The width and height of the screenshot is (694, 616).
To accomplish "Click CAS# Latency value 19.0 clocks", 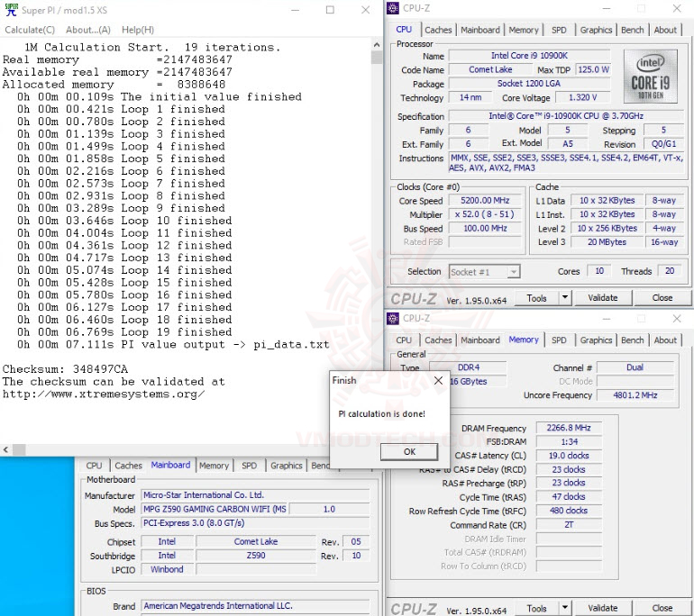I will pos(569,456).
